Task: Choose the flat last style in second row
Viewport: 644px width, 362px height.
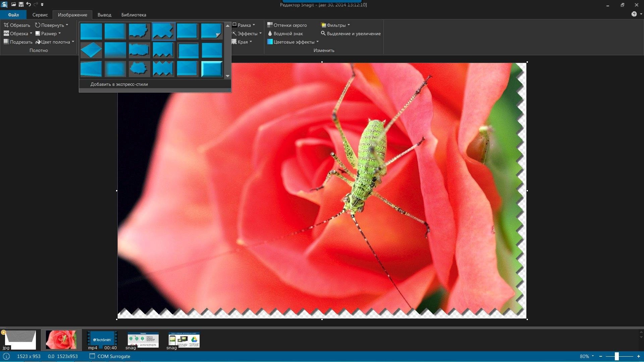Action: (x=212, y=50)
